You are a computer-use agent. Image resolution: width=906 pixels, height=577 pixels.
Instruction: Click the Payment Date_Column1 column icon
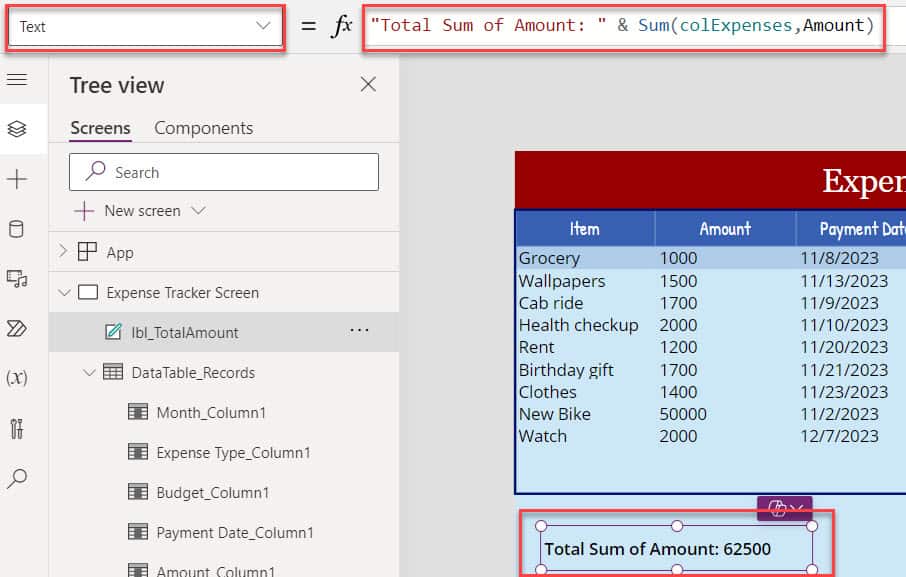tap(138, 531)
